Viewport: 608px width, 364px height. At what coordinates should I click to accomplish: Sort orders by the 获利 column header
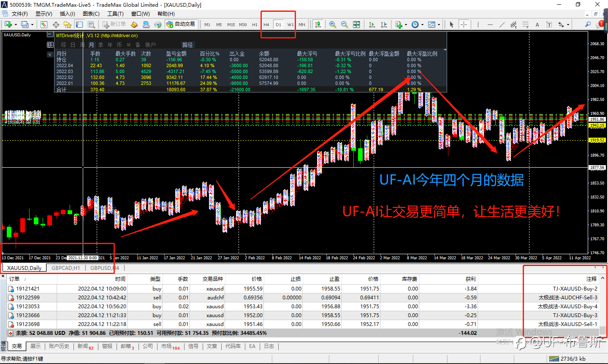coord(448,279)
